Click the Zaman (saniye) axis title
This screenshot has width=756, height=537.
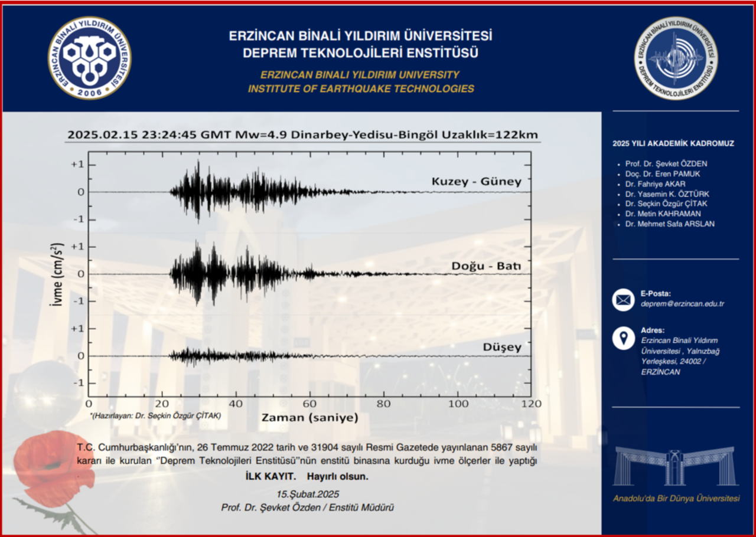(x=309, y=418)
